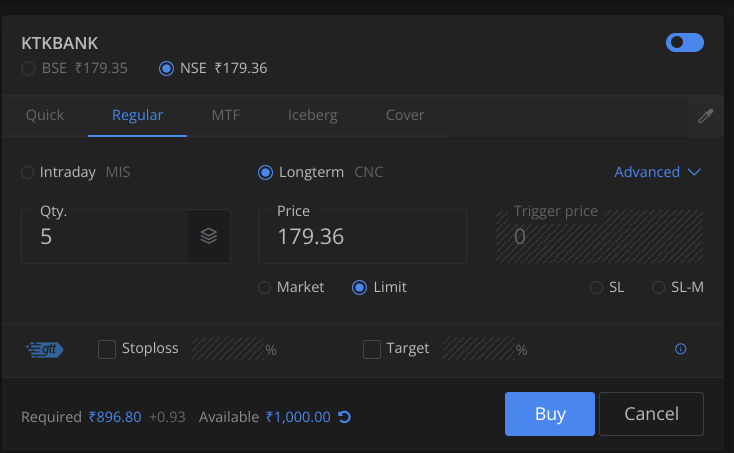Switch to the Quick tab
Image resolution: width=734 pixels, height=453 pixels.
45,115
